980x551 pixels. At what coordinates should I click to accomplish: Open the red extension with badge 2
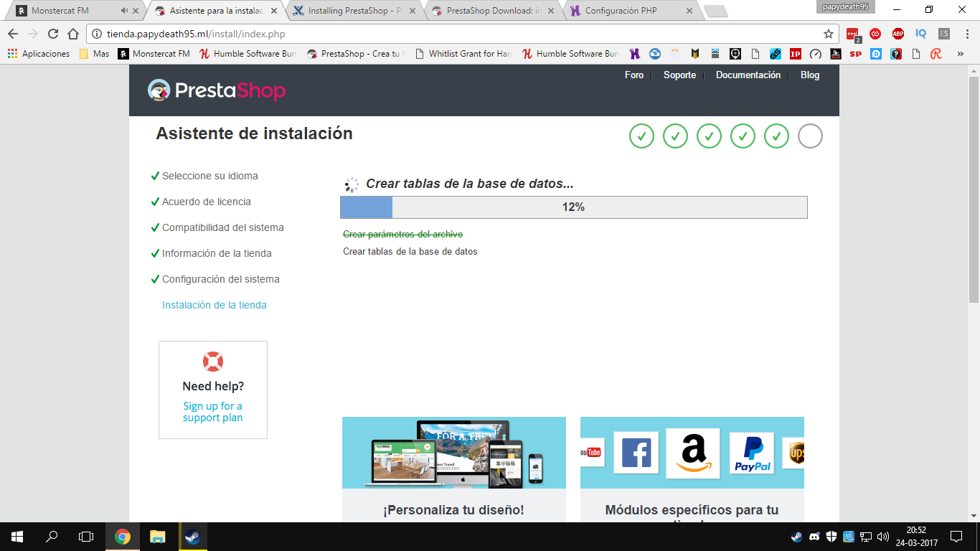852,34
